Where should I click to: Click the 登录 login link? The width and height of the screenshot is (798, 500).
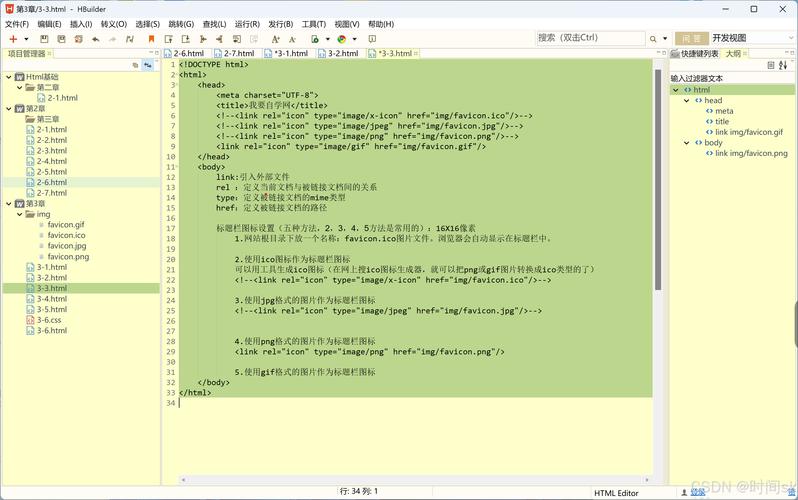(698, 491)
